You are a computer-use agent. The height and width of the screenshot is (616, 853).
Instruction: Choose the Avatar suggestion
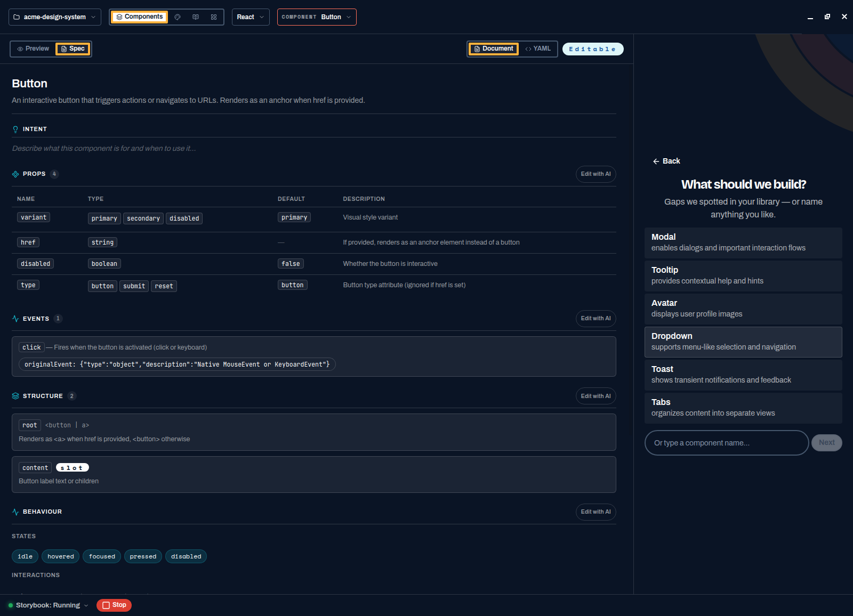[743, 309]
